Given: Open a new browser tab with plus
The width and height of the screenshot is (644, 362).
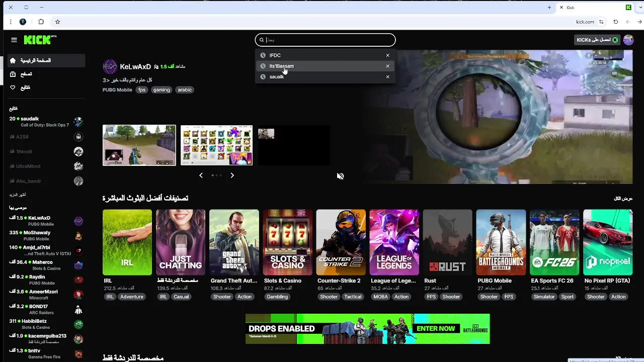Looking at the screenshot, I should (x=549, y=8).
